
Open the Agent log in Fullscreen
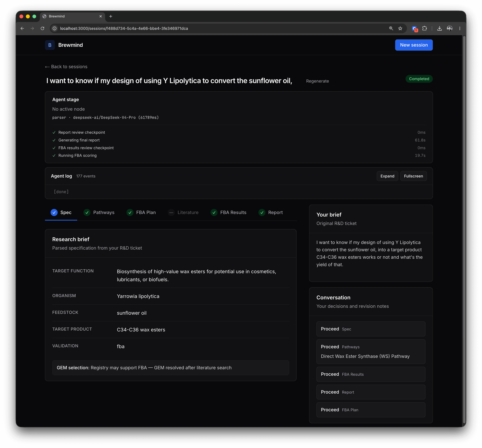point(413,176)
